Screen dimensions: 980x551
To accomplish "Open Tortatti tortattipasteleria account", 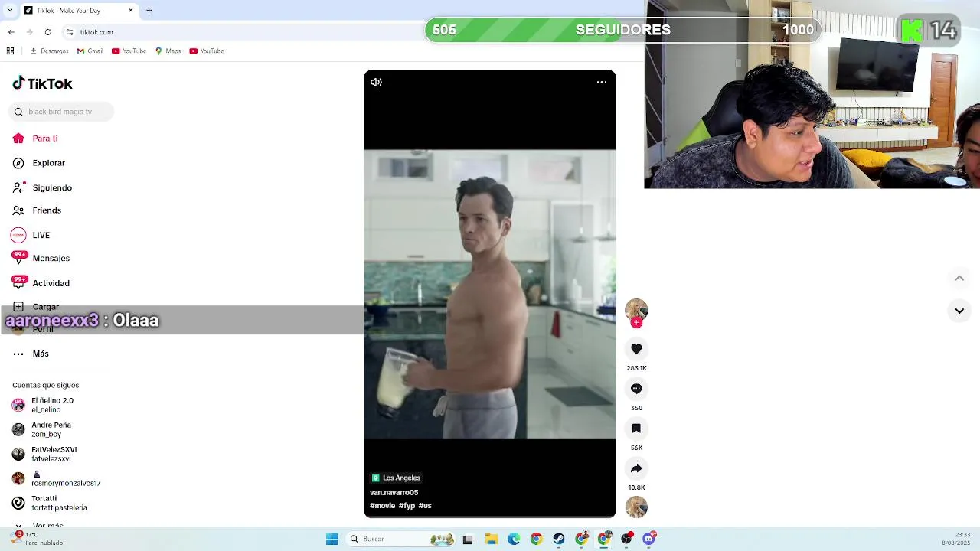I will coord(51,503).
